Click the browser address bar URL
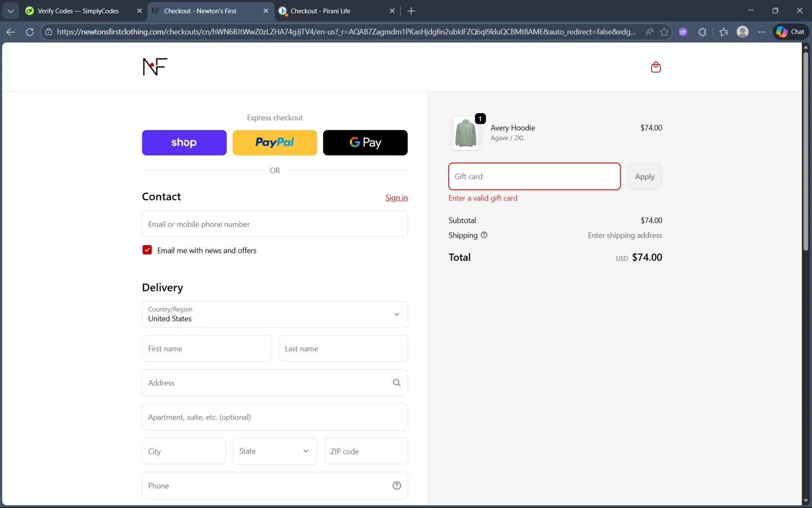The height and width of the screenshot is (508, 812). click(346, 32)
